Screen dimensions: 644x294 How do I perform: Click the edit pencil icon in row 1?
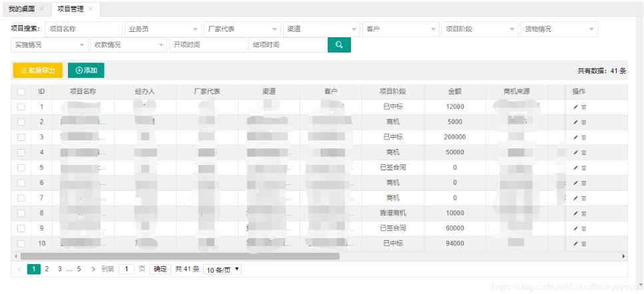pyautogui.click(x=575, y=107)
